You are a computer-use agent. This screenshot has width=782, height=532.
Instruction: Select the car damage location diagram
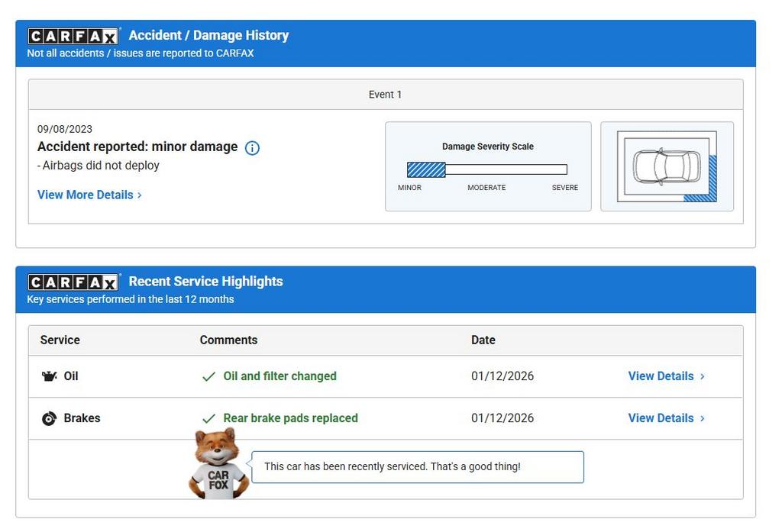(667, 166)
